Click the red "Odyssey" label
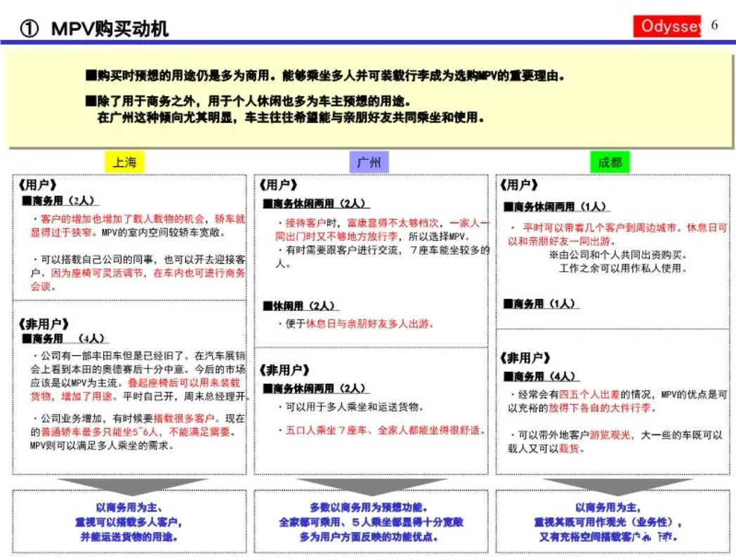Screen dimensions: 736x560 [x=666, y=26]
